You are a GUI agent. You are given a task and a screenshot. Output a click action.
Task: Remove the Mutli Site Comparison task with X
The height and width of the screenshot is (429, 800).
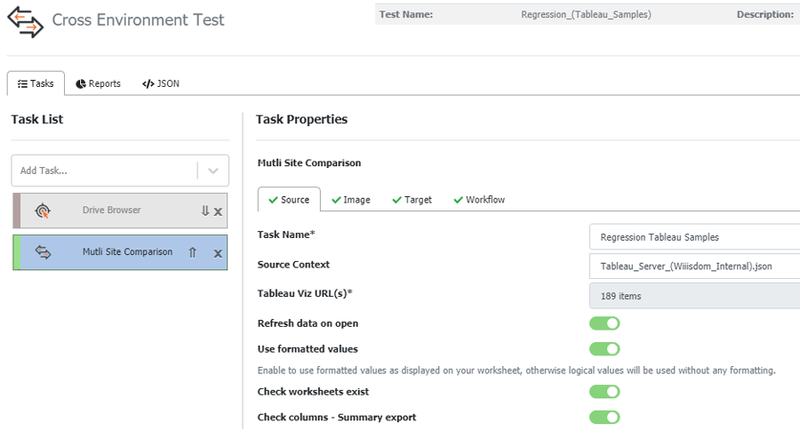(x=218, y=254)
